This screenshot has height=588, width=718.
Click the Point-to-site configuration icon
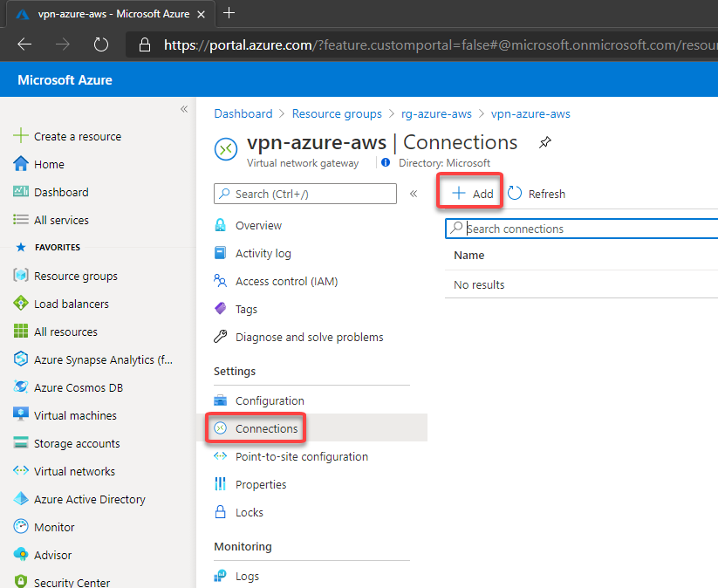pyautogui.click(x=220, y=456)
